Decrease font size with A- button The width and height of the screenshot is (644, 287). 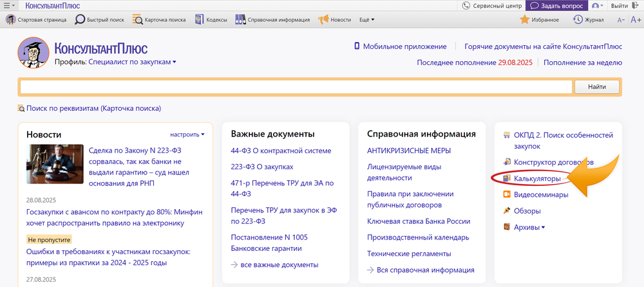point(621,20)
